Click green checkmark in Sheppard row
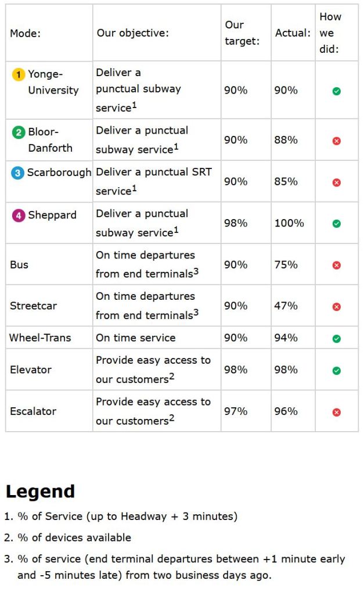Image resolution: width=364 pixels, height=595 pixels. coord(336,224)
